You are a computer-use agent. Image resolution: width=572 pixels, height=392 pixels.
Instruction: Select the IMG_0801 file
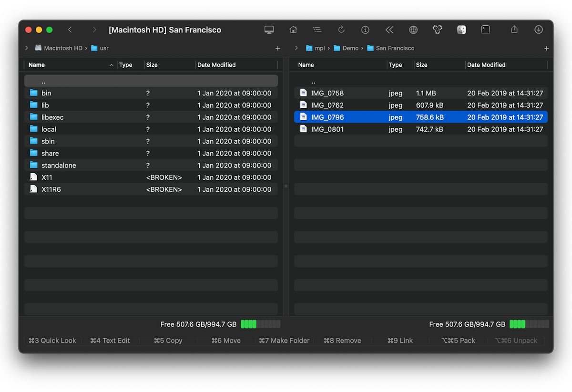click(x=421, y=129)
